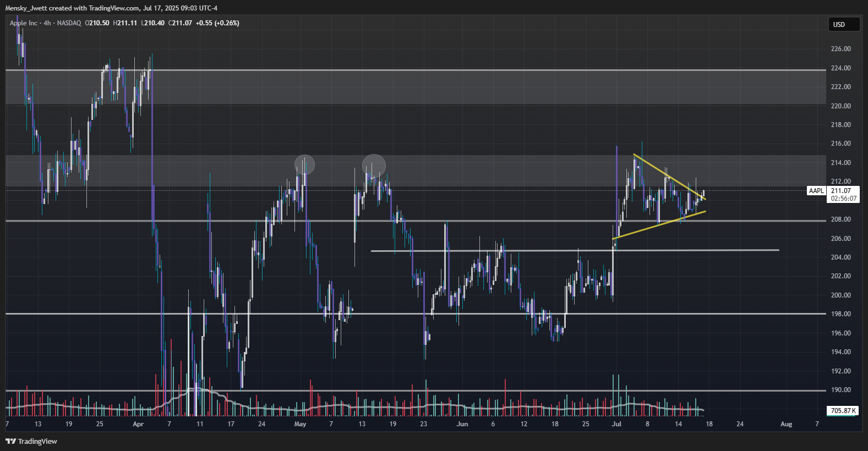Click the 705.87 K volume label
Viewport: 868px width, 451px height.
coord(843,411)
